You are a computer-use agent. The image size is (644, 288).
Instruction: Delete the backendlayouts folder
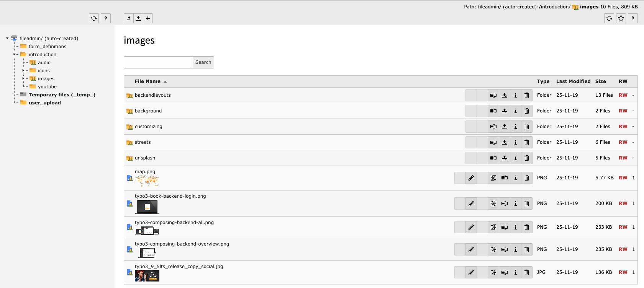point(527,95)
